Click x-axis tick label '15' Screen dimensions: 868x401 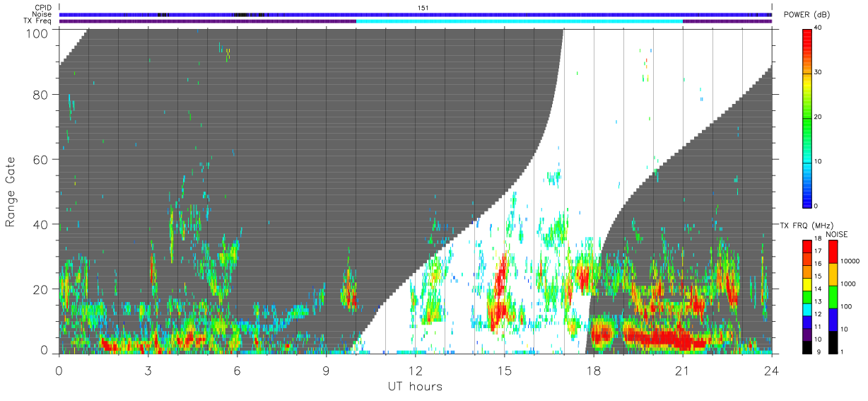(x=504, y=371)
